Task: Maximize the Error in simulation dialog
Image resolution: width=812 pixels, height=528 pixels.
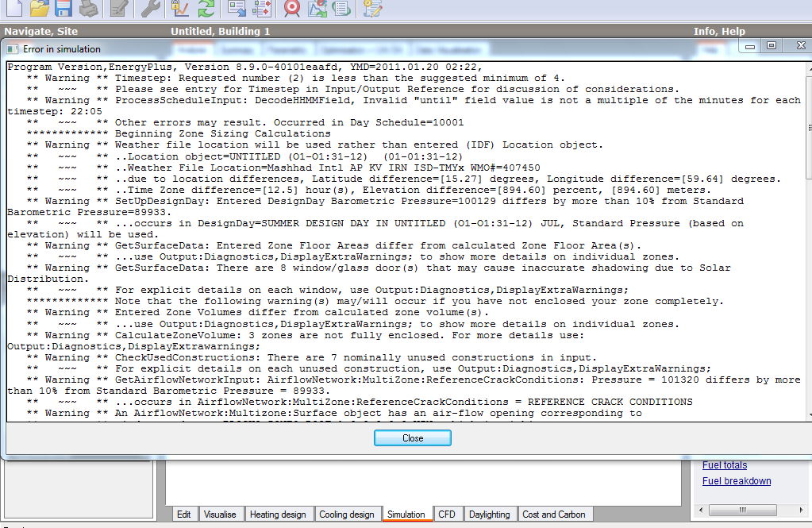Action: [x=771, y=45]
